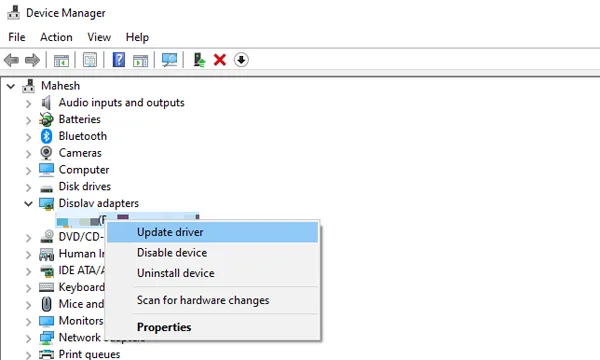Open the Action menu

point(56,37)
